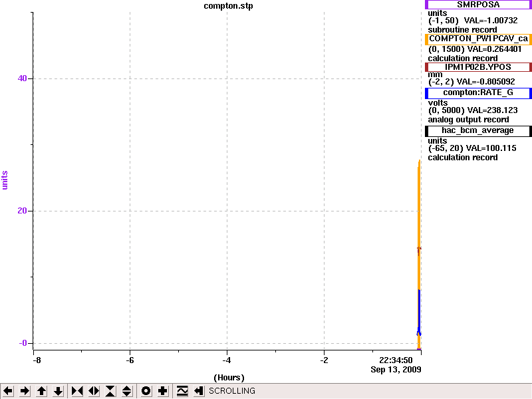532x399 pixels.
Task: Zoom in vertically with the hourglass icon
Action: click(x=110, y=391)
